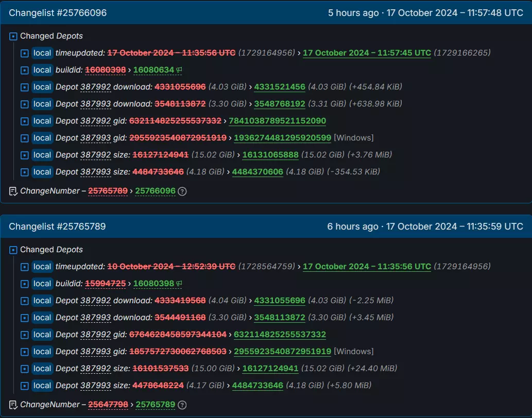Click the megaphone icon after buildid 16080398
The image size is (532, 418).
tap(179, 284)
